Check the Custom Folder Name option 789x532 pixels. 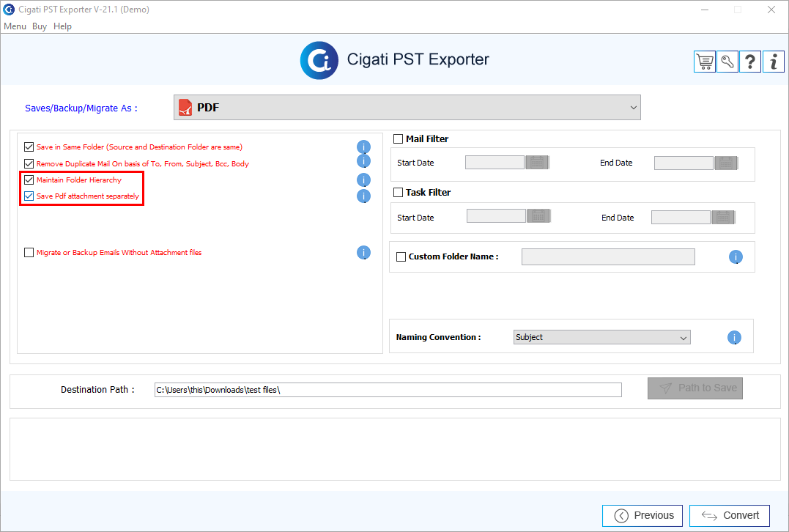pyautogui.click(x=401, y=256)
